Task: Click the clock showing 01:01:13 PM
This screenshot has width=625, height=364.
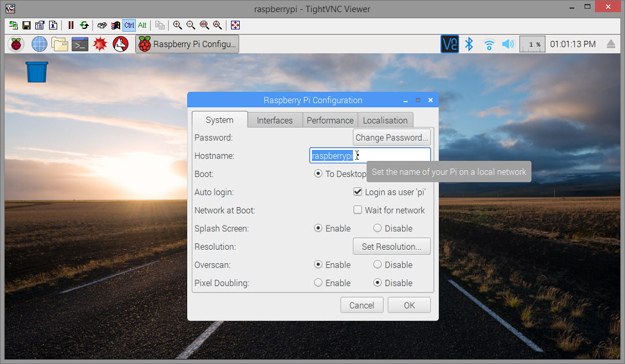Action: 573,44
